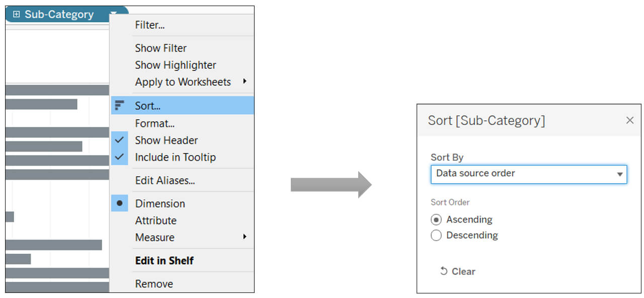
Task: Expand the Apply to Worksheets submenu
Action: pyautogui.click(x=245, y=81)
